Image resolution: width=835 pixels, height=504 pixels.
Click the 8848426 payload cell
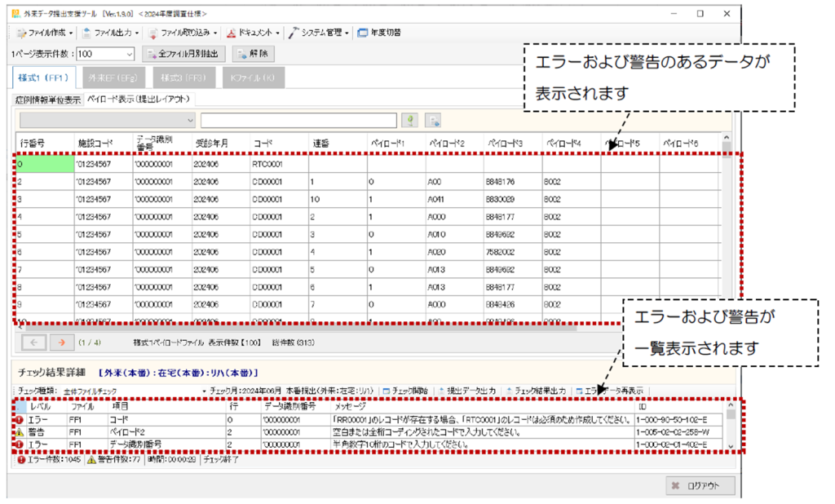(x=513, y=305)
